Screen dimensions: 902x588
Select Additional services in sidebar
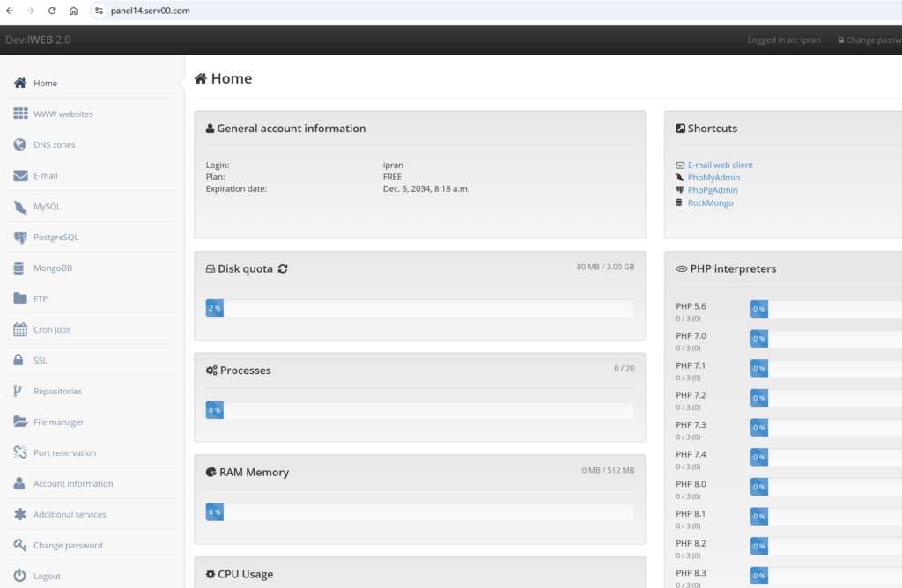point(70,515)
